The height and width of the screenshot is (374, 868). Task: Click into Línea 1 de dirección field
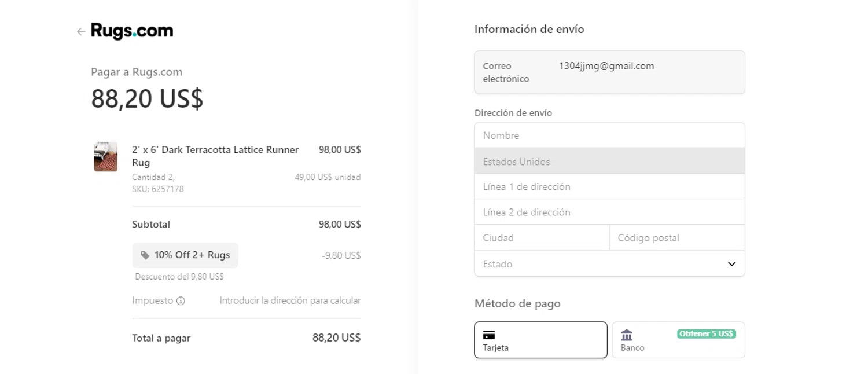coord(609,187)
